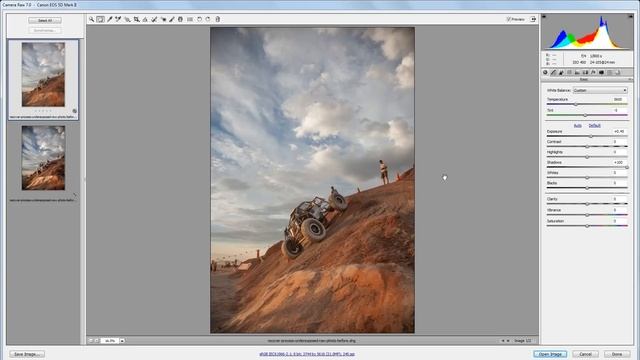
Task: Switch to the Tone Curve panel tab
Action: coord(553,72)
